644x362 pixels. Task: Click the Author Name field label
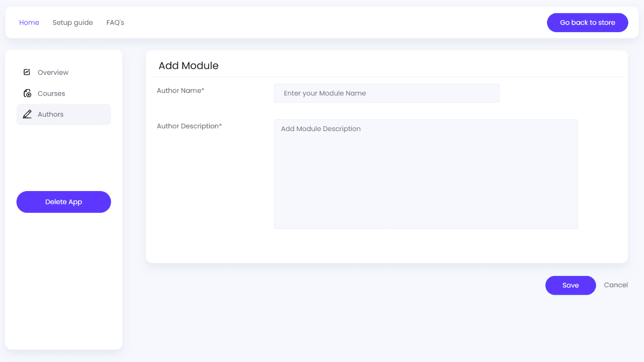tap(179, 90)
